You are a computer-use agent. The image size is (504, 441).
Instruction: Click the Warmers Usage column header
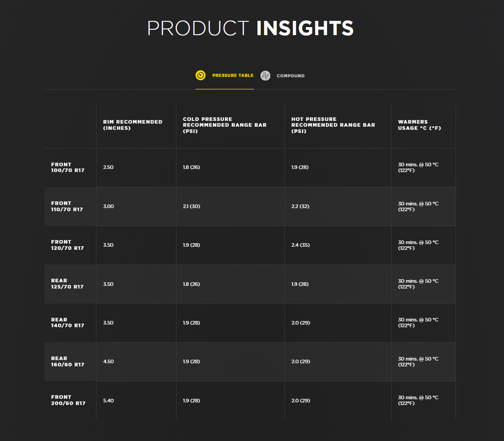click(x=419, y=125)
